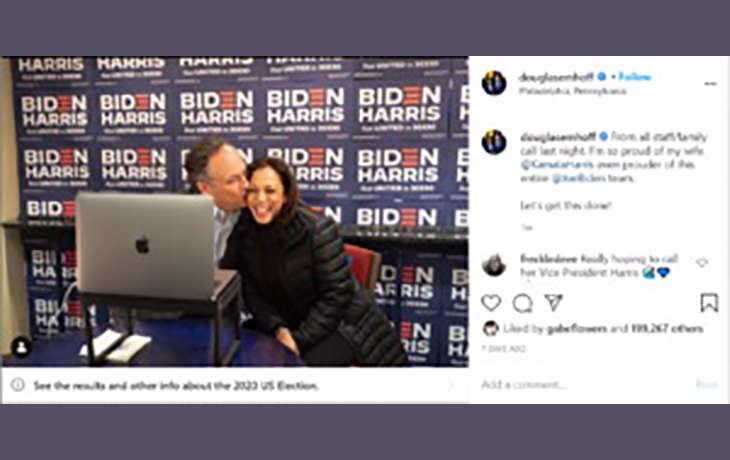Open the info icon beside the election notice
This screenshot has width=730, height=460.
click(18, 385)
